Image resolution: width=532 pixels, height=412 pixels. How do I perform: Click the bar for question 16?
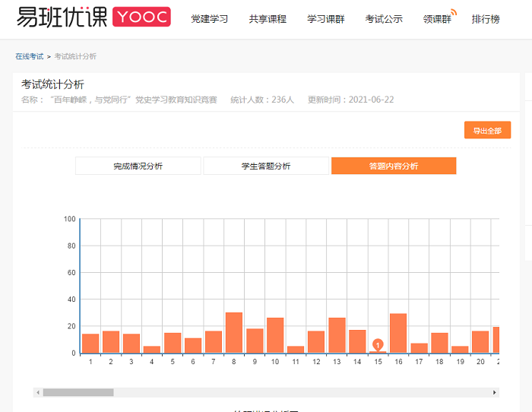tap(398, 334)
